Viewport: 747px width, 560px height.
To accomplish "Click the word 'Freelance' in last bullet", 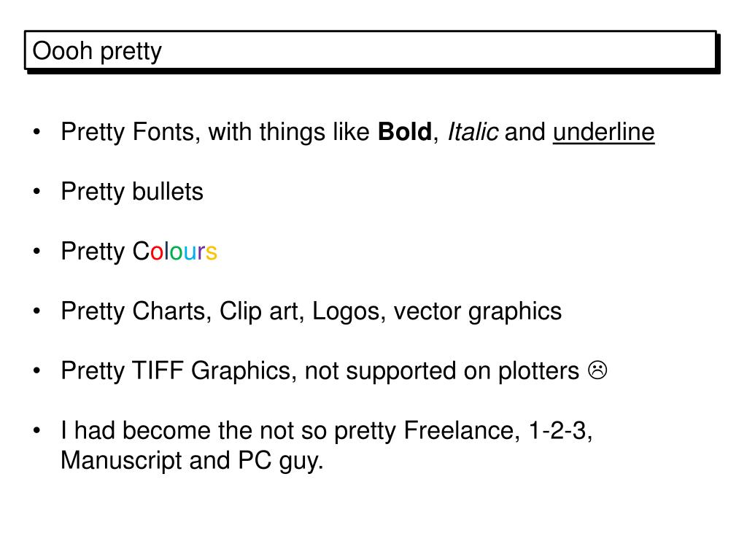I will [459, 431].
